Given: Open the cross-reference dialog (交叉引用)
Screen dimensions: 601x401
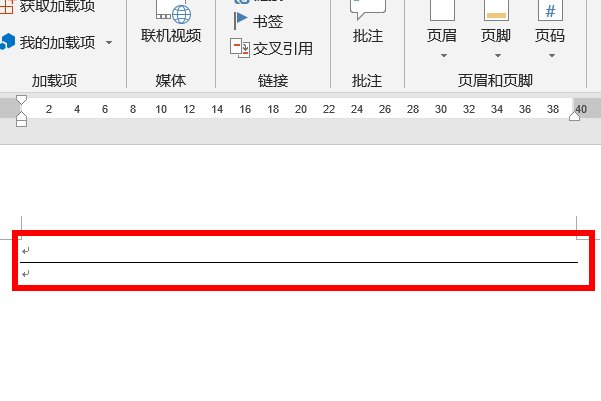Looking at the screenshot, I should click(271, 48).
